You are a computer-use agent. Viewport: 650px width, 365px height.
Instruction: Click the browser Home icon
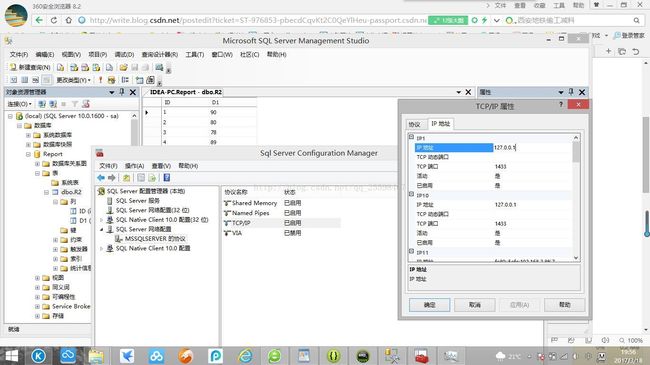(x=68, y=20)
